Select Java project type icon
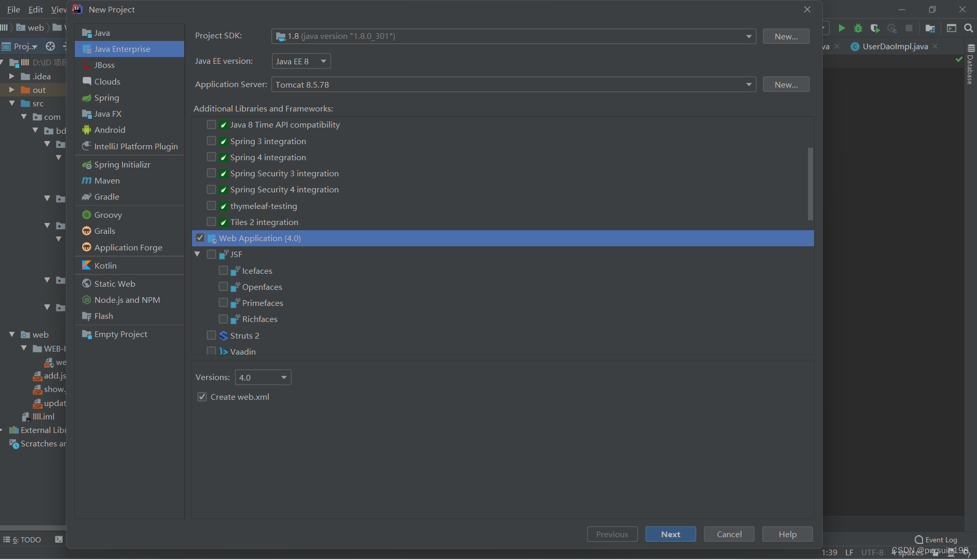Image resolution: width=977 pixels, height=560 pixels. point(87,33)
